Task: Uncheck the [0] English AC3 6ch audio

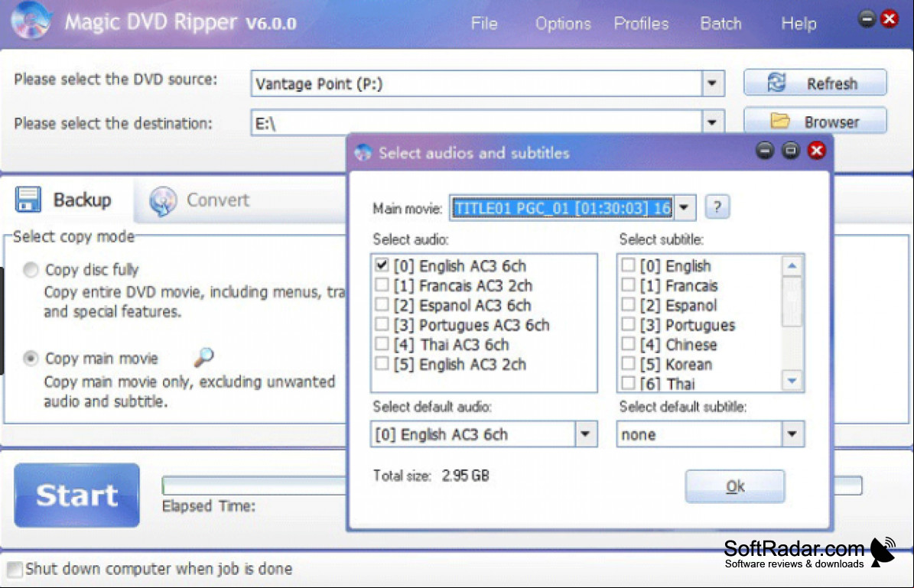Action: click(382, 265)
